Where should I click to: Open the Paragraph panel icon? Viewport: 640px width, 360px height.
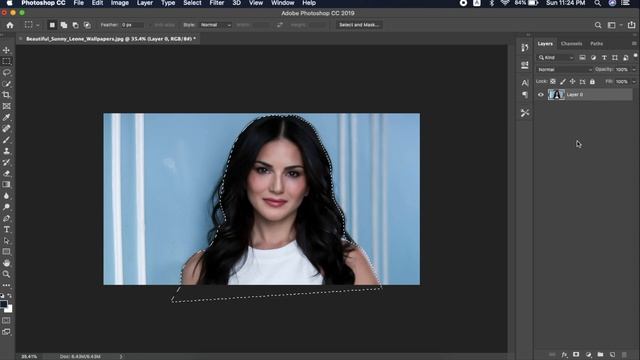click(524, 95)
